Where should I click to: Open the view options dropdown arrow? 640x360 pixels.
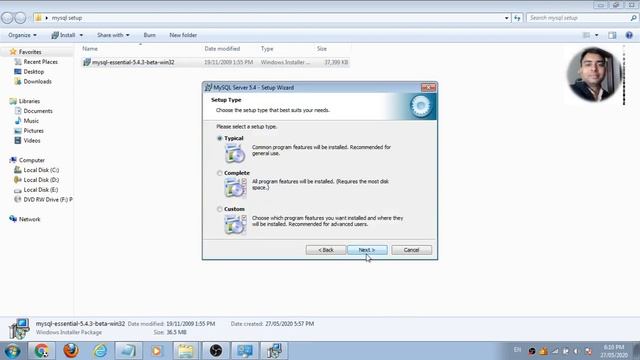596,35
